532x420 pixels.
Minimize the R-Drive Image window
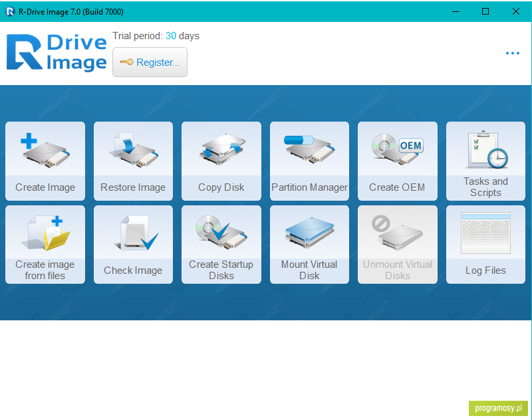pyautogui.click(x=456, y=11)
